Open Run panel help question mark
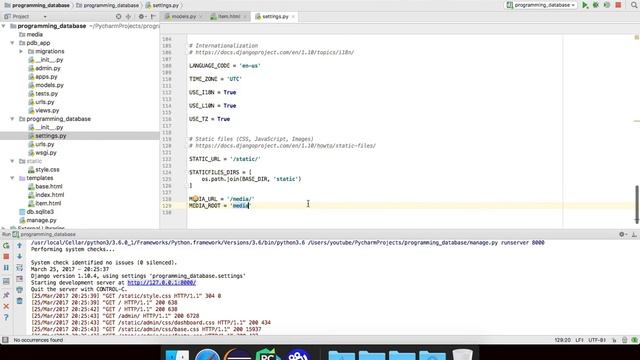Screen dimensions: 640x360 pos(6,317)
